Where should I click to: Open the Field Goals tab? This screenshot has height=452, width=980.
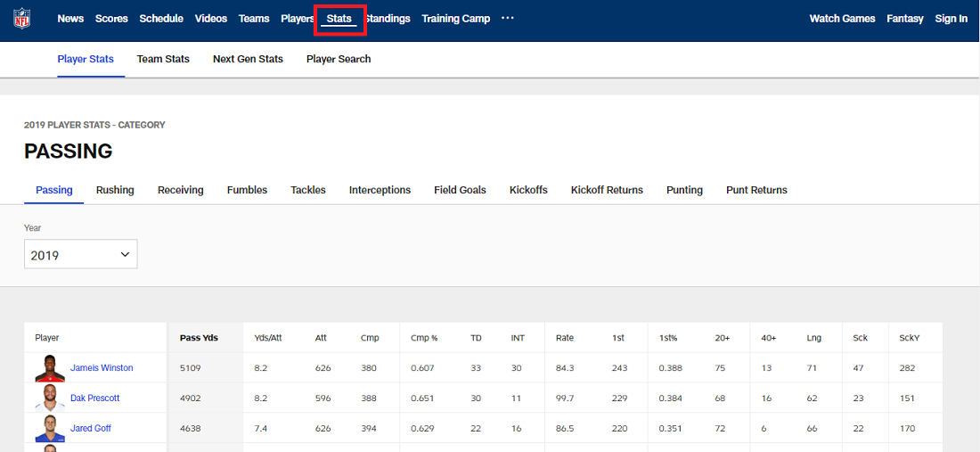pos(460,190)
